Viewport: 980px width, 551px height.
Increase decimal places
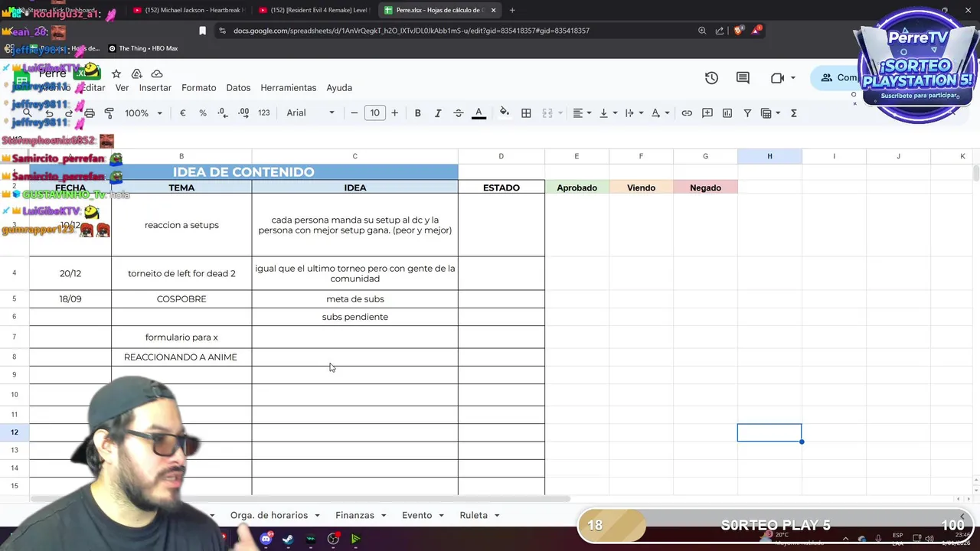243,112
